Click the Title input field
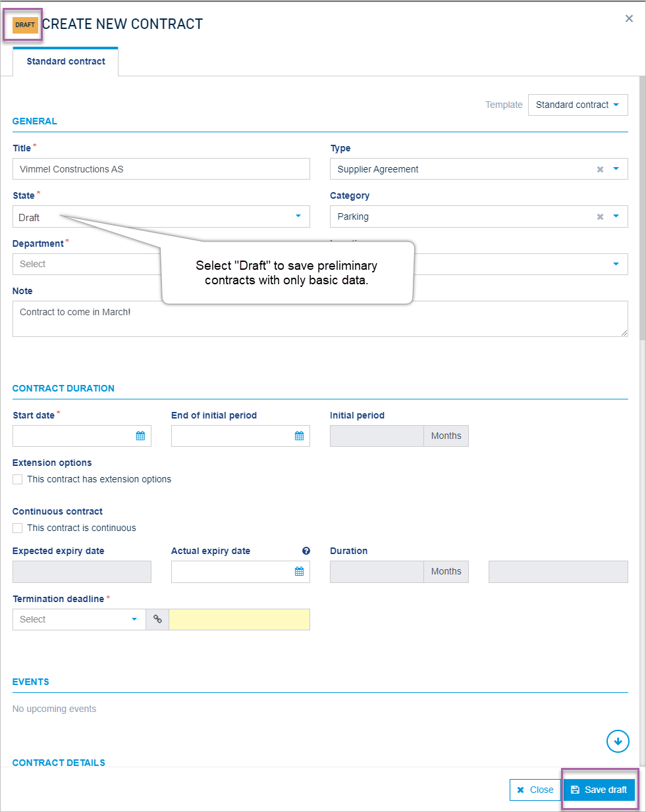 point(161,169)
